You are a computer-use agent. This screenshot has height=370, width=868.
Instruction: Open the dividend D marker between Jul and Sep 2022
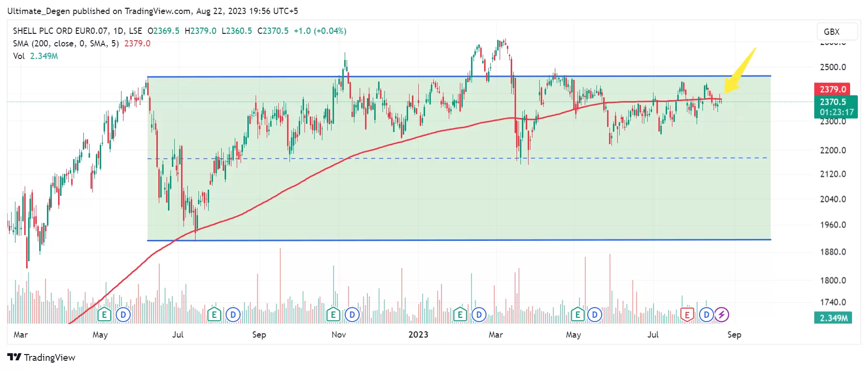point(233,315)
